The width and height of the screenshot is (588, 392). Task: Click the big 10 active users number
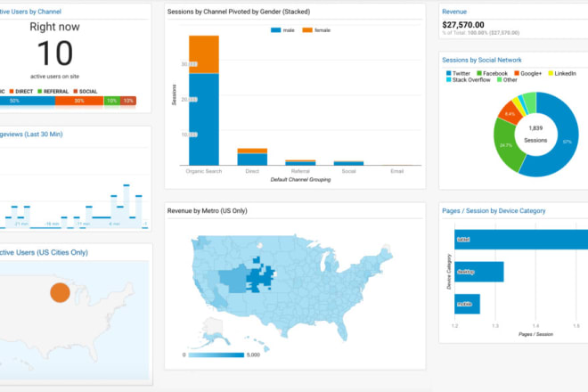point(55,53)
